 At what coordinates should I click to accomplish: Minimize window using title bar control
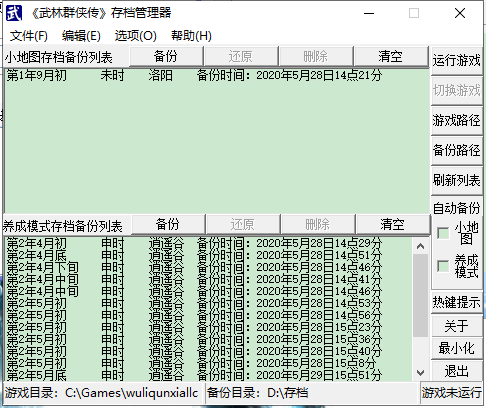tap(369, 13)
